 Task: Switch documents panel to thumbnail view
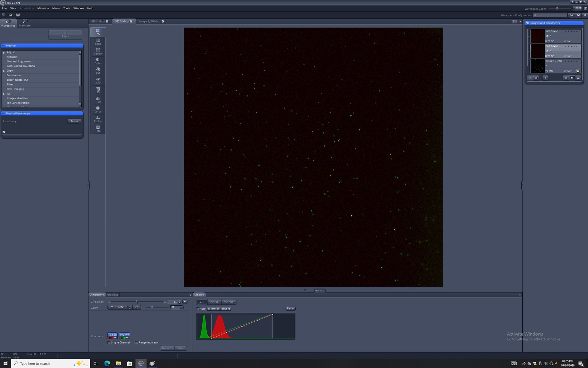572,78
